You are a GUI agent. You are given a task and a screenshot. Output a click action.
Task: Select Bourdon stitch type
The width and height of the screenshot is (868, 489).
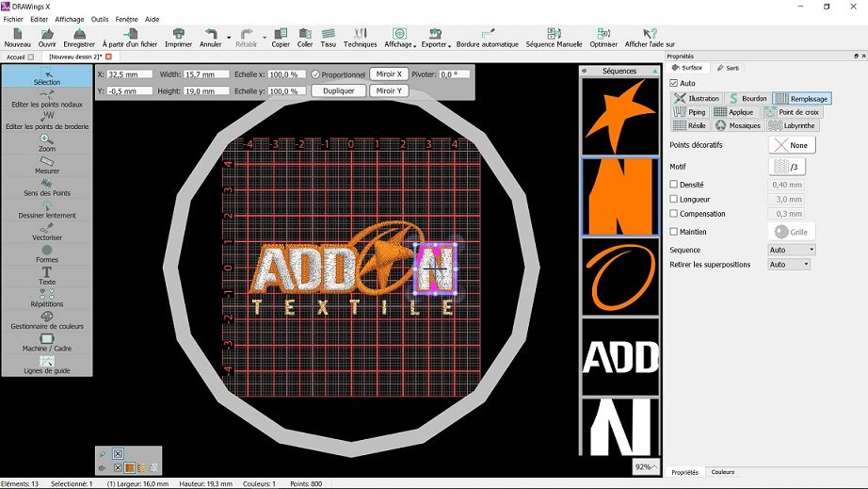click(747, 99)
